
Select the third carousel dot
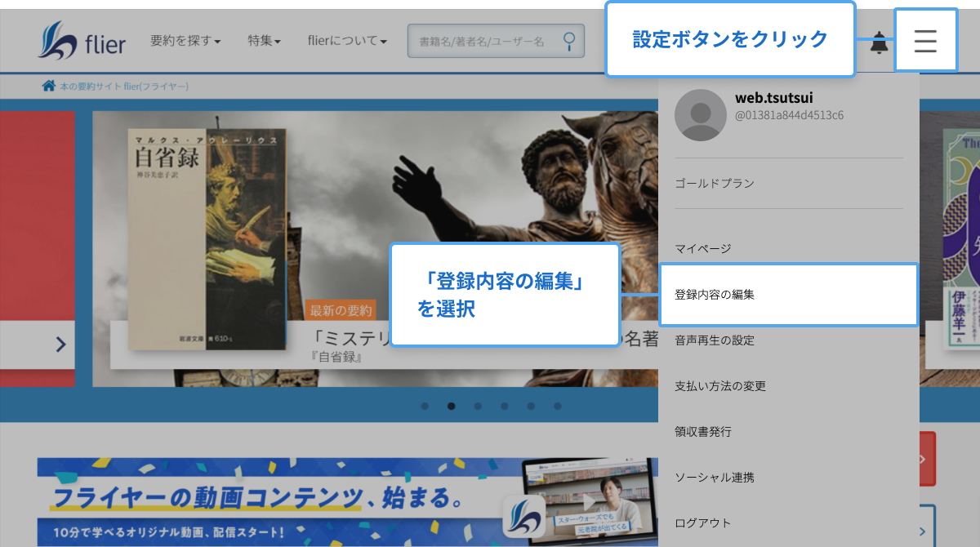(478, 406)
